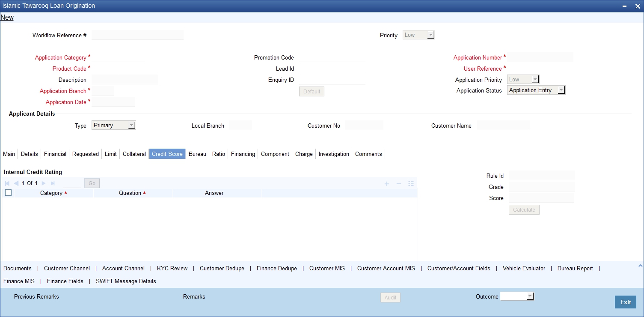
Task: Open the applicant Type dropdown
Action: coord(114,126)
